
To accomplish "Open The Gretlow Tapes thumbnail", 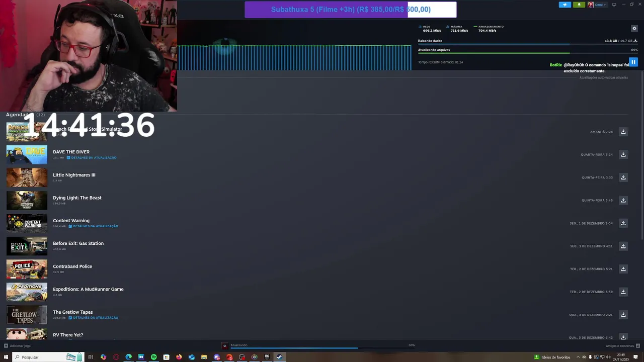I will [x=27, y=315].
